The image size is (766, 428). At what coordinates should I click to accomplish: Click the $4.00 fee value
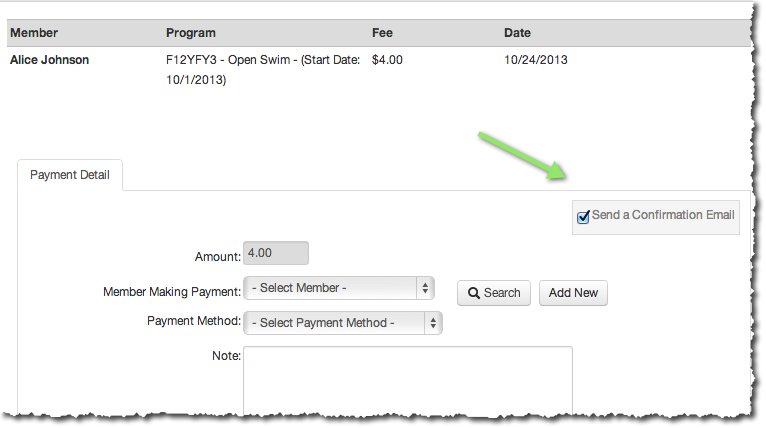387,60
